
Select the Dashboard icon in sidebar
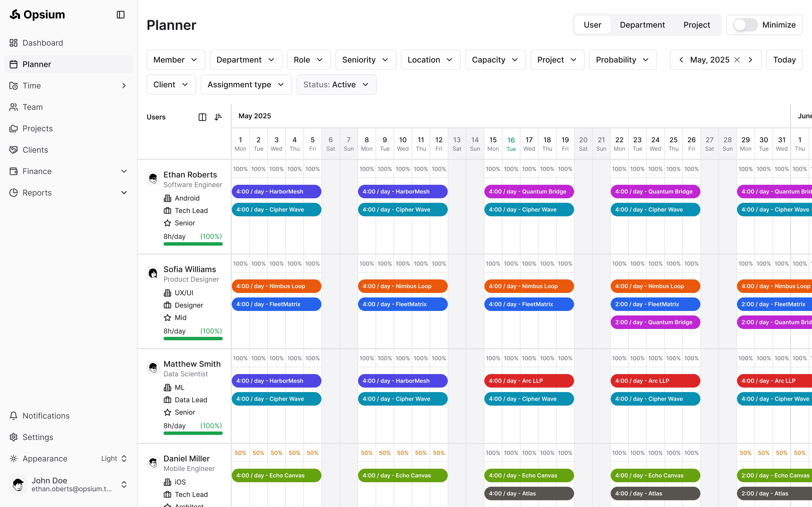pyautogui.click(x=13, y=43)
